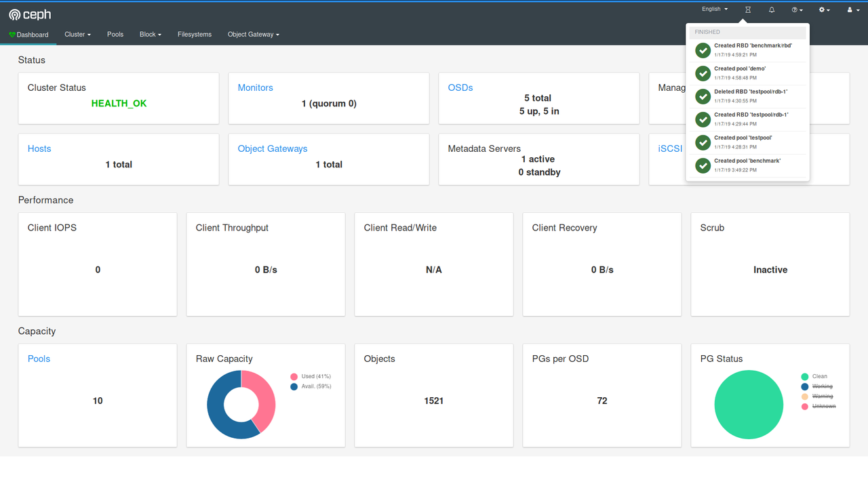Click the HEALTH_OK cluster status text
868x488 pixels.
pos(119,104)
